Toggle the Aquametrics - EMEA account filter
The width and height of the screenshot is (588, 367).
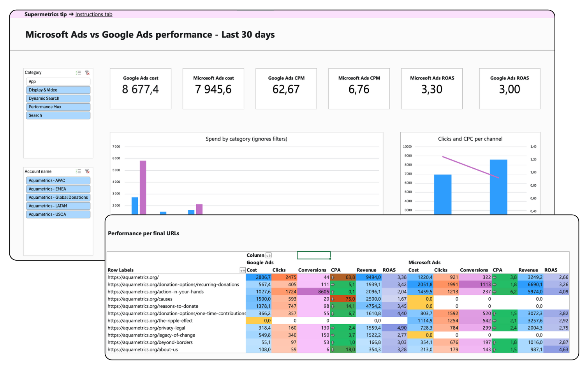point(58,189)
